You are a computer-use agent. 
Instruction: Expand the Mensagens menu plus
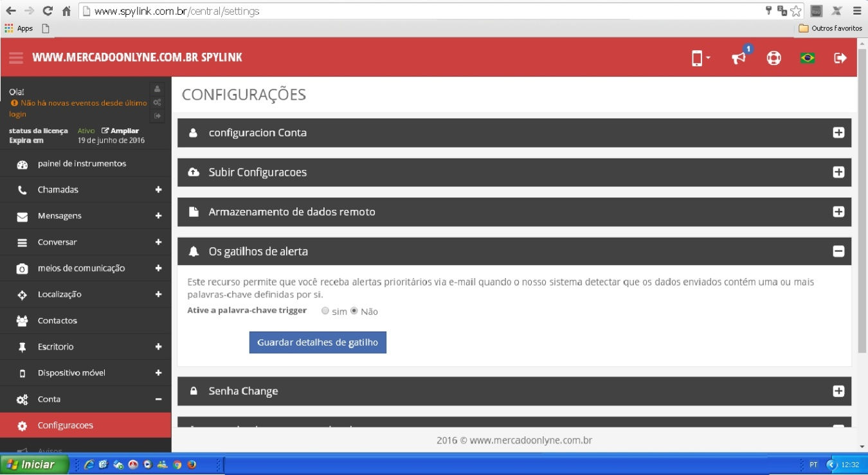coord(158,216)
